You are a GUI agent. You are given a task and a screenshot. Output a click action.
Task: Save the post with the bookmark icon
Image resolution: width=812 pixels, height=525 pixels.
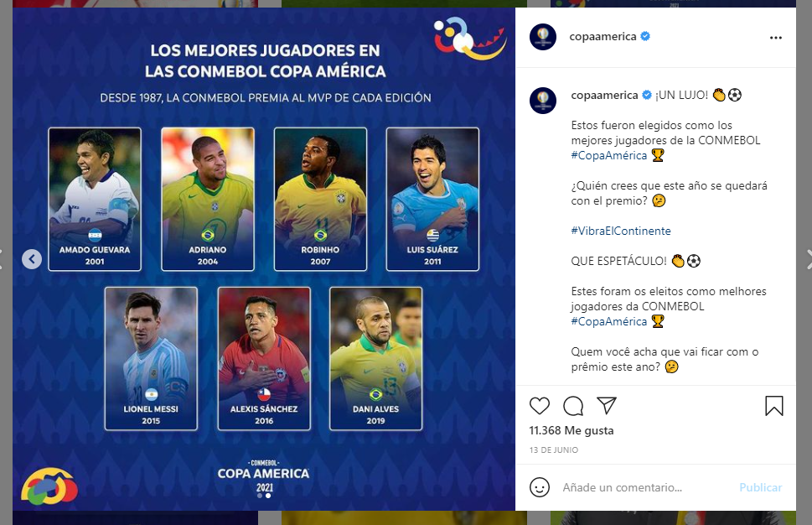click(x=774, y=406)
